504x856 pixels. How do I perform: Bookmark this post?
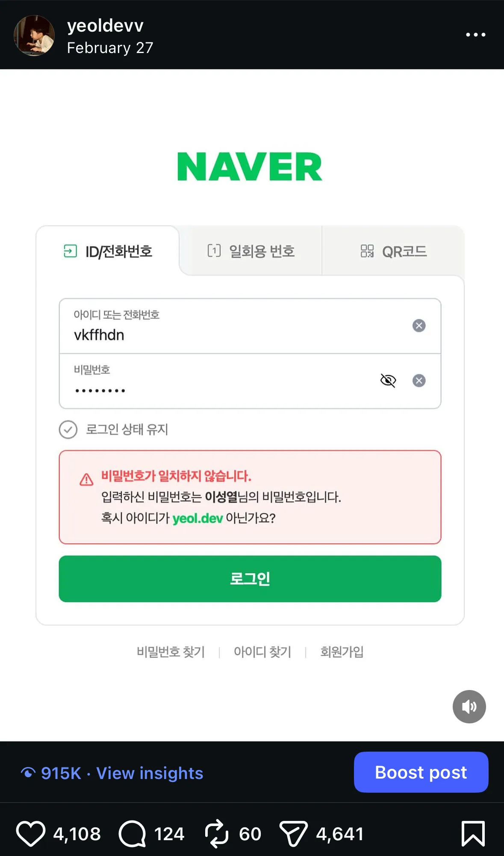(473, 834)
